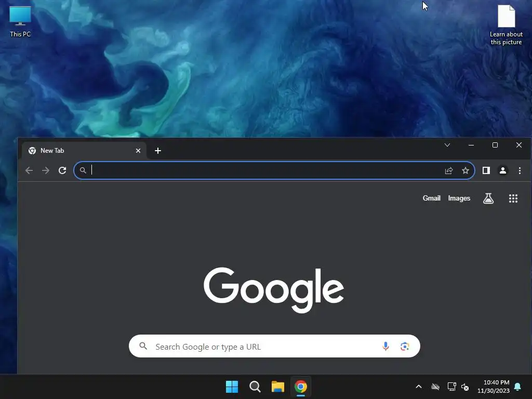Show hidden system tray icons
Image resolution: width=532 pixels, height=399 pixels.
[x=419, y=387]
